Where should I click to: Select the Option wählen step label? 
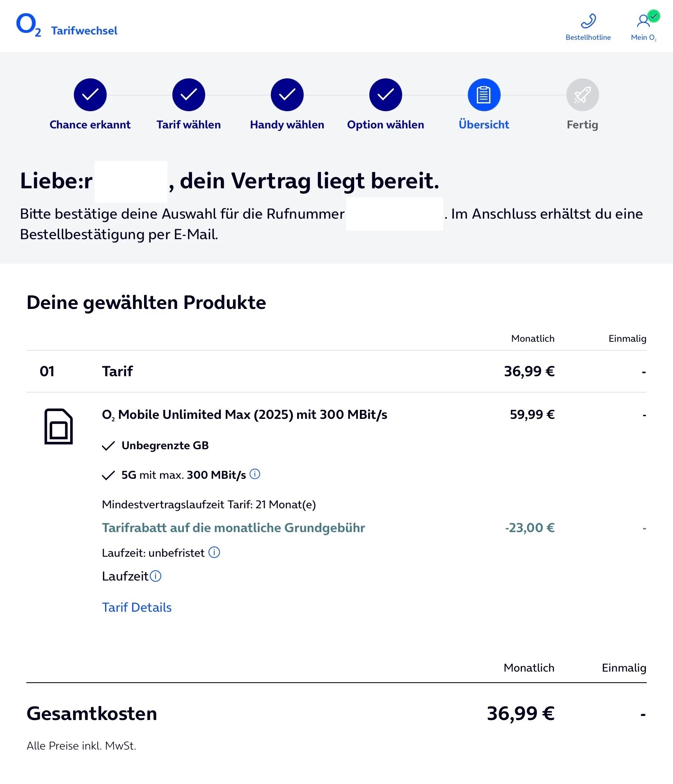click(x=385, y=125)
